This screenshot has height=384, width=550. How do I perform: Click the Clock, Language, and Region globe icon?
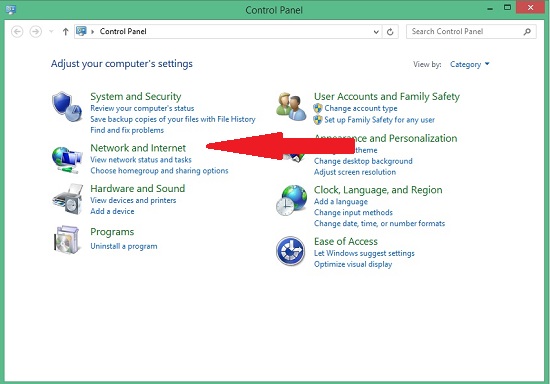coord(291,200)
